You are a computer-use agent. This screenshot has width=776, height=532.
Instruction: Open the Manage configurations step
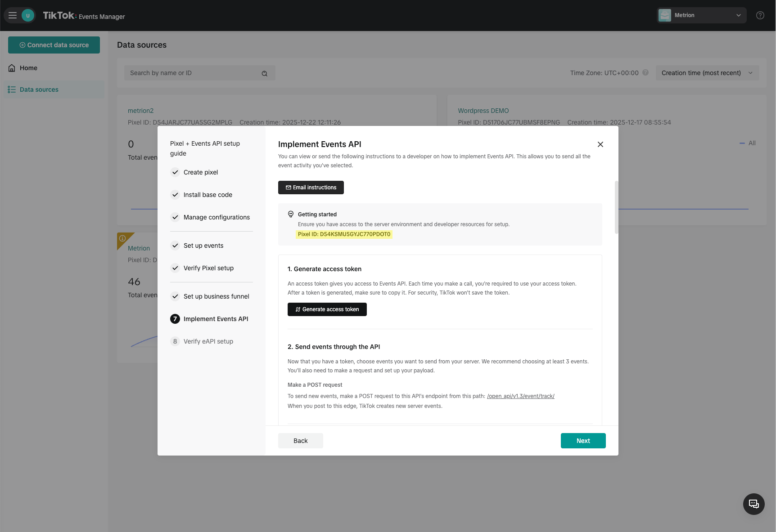pos(217,217)
